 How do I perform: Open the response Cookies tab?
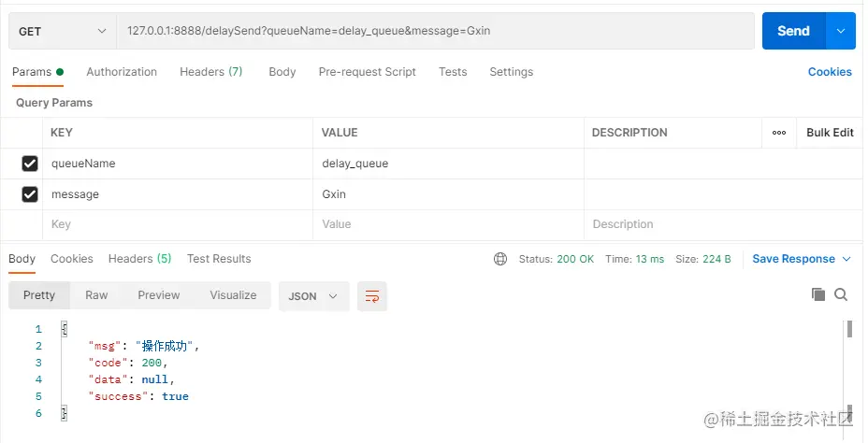(72, 259)
